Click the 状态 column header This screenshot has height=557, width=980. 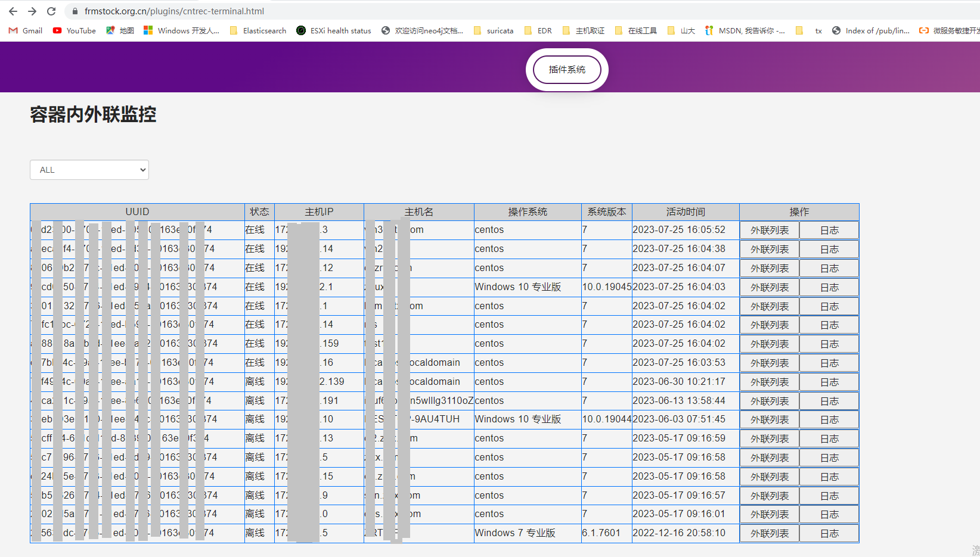pyautogui.click(x=259, y=212)
